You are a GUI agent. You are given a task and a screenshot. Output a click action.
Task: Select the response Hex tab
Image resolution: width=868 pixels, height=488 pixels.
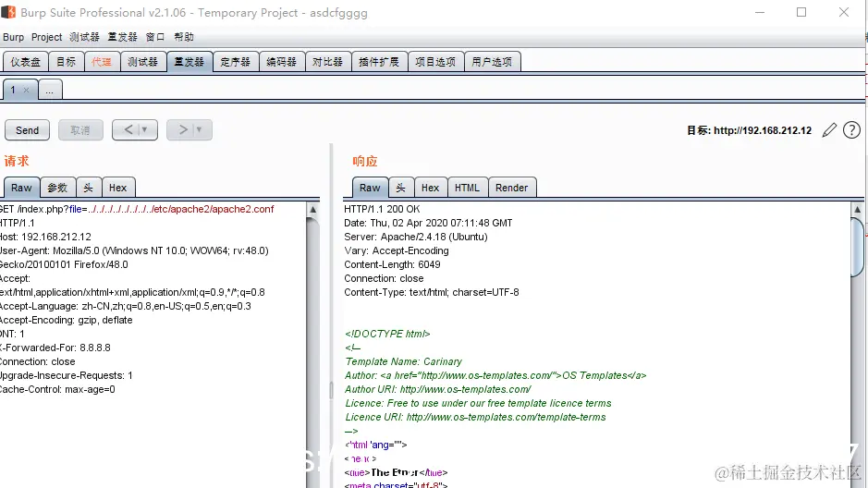430,188
